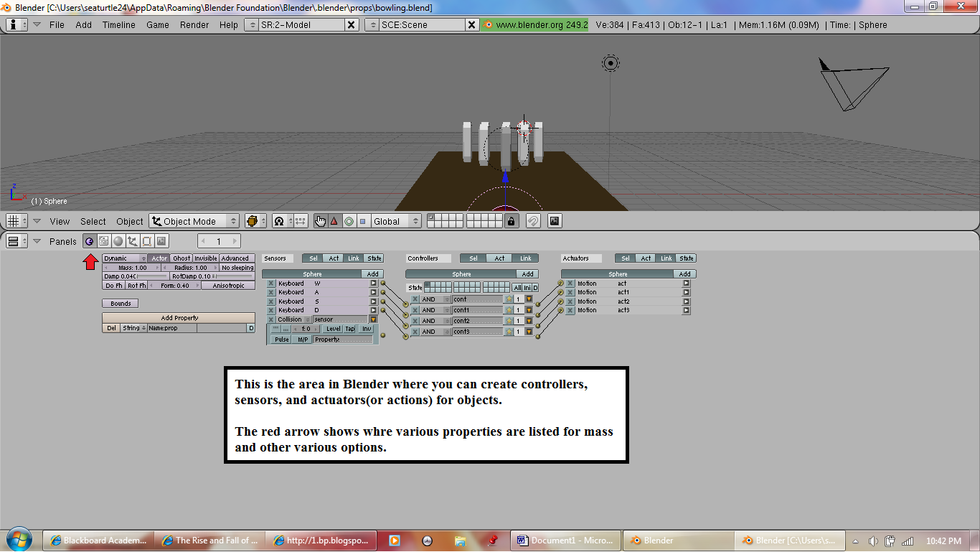Enable the Translate manipulator hand icon
This screenshot has height=552, width=980.
pyautogui.click(x=321, y=221)
